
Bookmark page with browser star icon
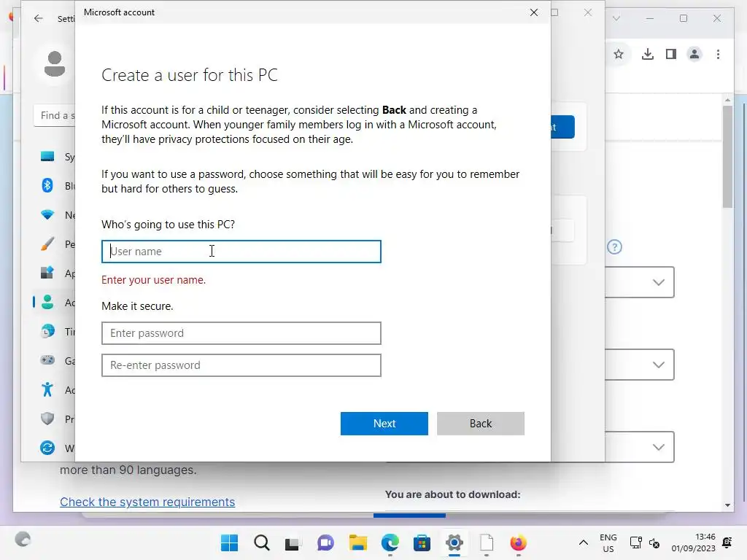point(619,54)
